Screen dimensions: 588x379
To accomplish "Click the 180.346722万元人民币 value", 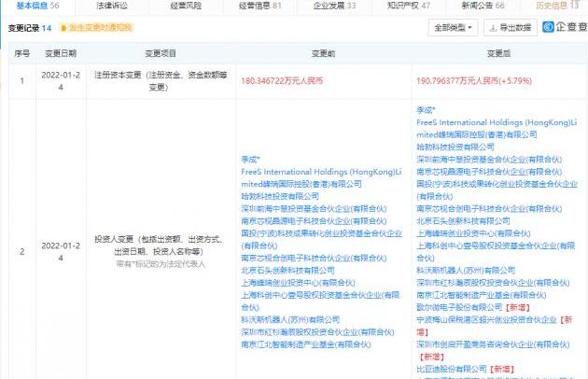I will point(282,80).
